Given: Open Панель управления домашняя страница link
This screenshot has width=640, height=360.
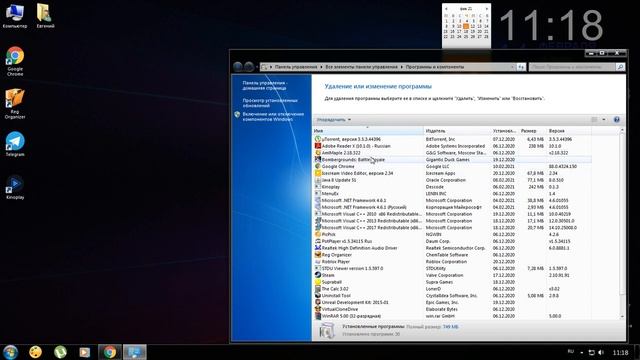Looking at the screenshot, I should [265, 85].
